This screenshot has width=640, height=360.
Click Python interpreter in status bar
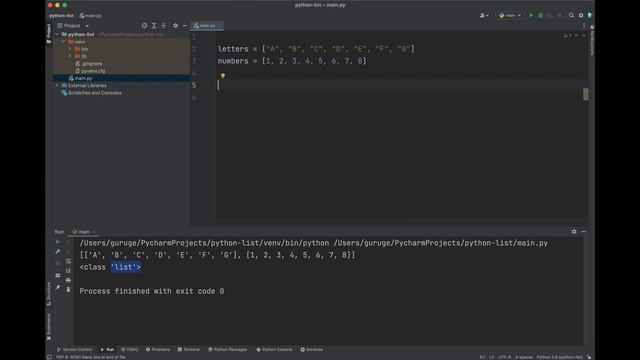(560, 357)
